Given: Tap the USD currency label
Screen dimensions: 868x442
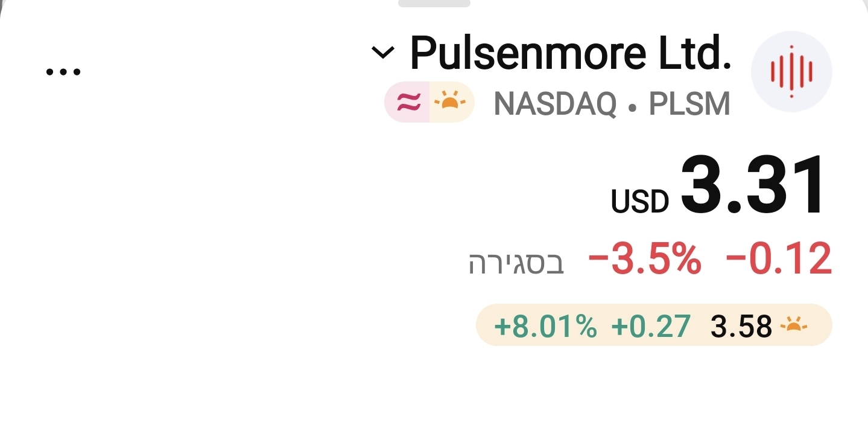Looking at the screenshot, I should pos(640,202).
